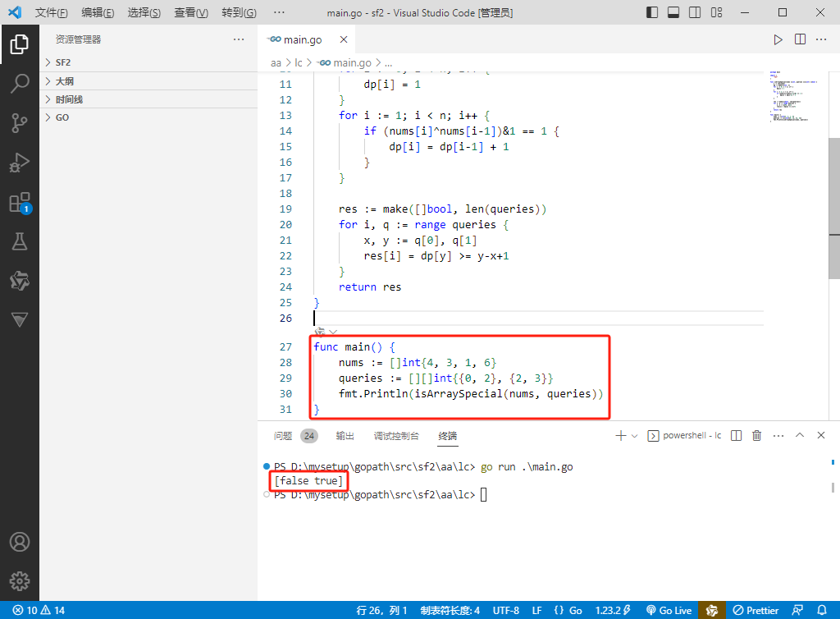The height and width of the screenshot is (619, 840).
Task: Create a new terminal with plus
Action: [620, 436]
